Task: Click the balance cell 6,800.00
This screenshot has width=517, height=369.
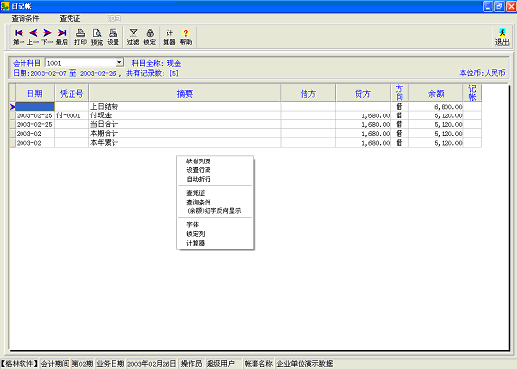Action: 436,107
